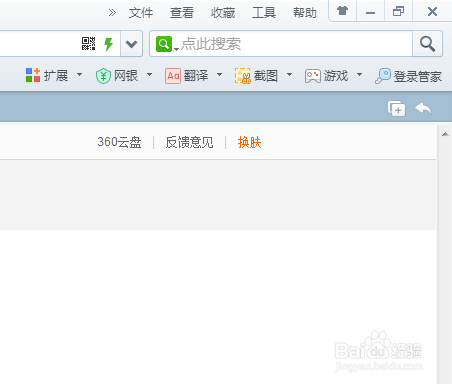Close the browser window
Screen dimensions: 452x384
[x=432, y=12]
